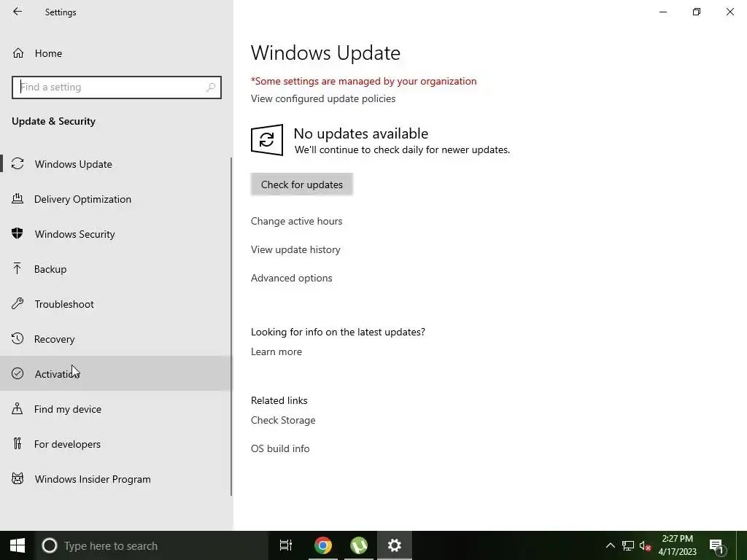
Task: Open the Check Storage link
Action: click(x=283, y=420)
